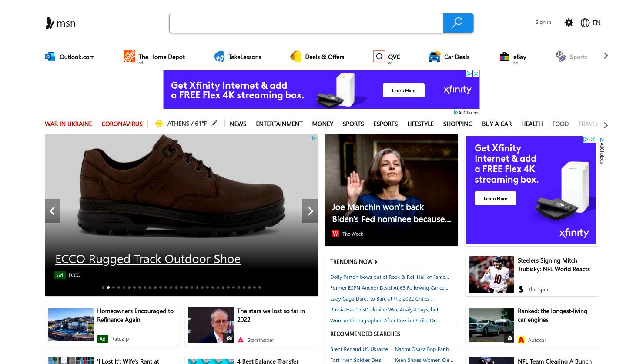Expand the TRENDING NOW section
The width and height of the screenshot is (643, 364).
point(354,262)
